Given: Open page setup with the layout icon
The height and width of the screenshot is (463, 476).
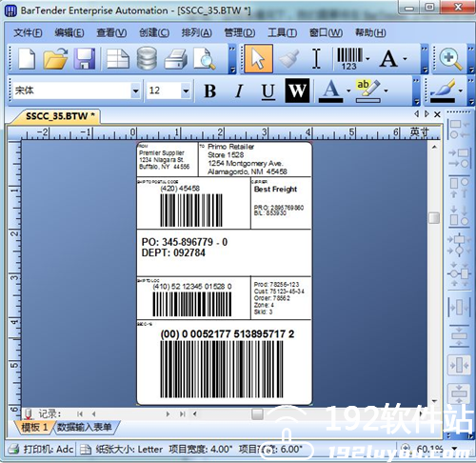Looking at the screenshot, I should (x=118, y=58).
